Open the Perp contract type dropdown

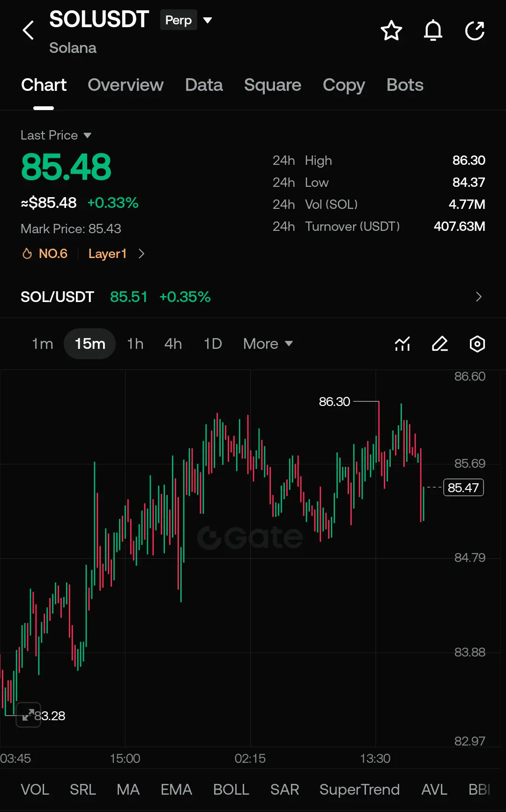click(x=186, y=20)
